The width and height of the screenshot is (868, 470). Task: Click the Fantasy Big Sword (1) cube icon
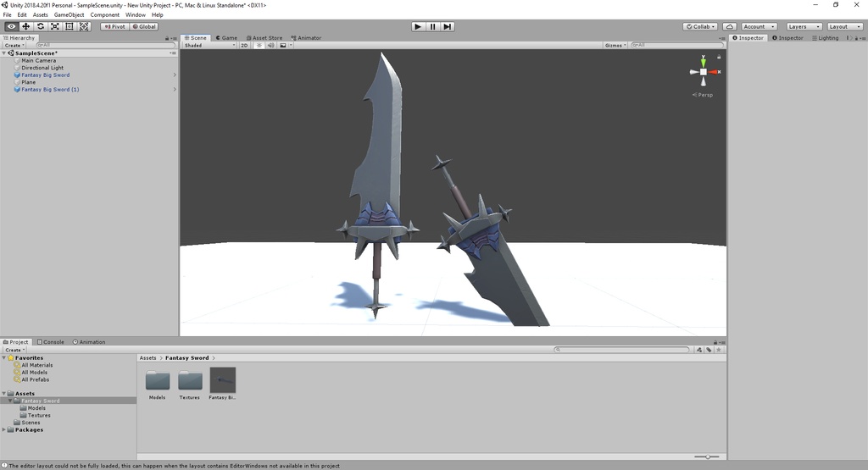pos(17,90)
